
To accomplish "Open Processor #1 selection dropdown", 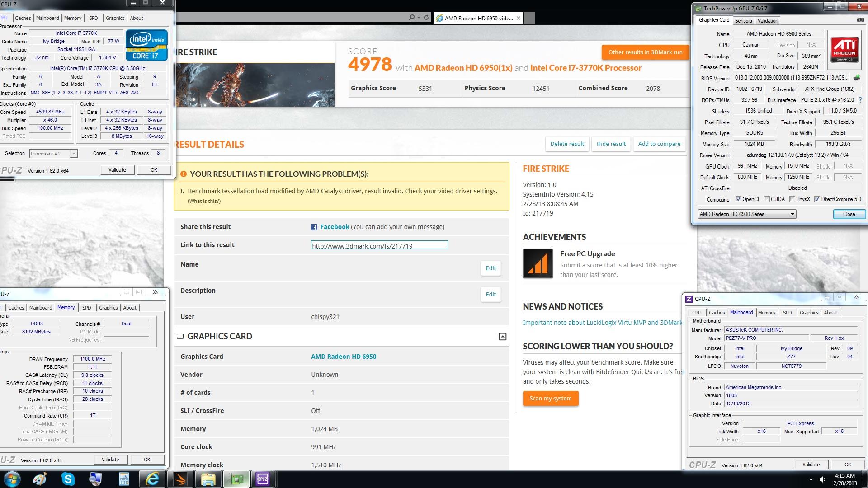I will click(x=53, y=154).
